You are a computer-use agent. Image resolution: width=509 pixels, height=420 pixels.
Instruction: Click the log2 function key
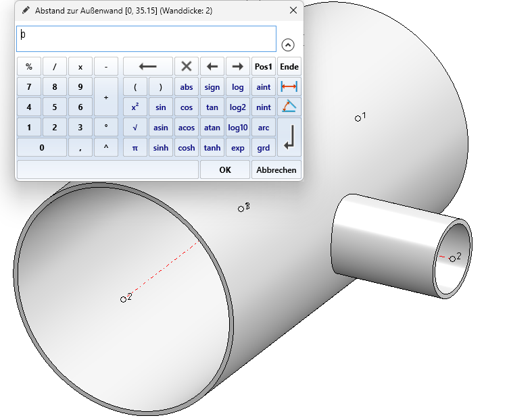click(238, 107)
